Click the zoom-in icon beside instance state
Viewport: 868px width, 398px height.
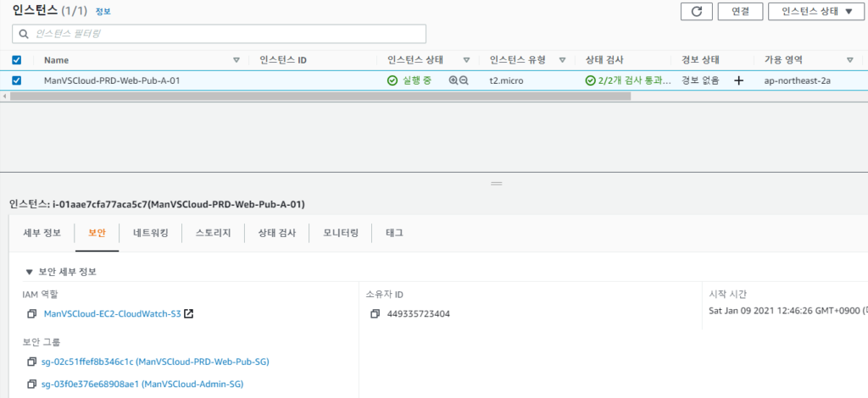453,80
